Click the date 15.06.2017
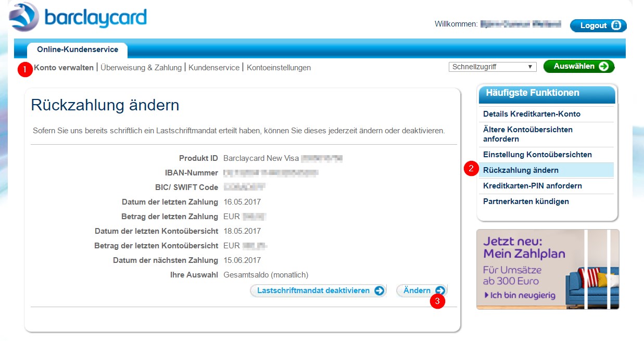This screenshot has width=644, height=341. point(242,260)
